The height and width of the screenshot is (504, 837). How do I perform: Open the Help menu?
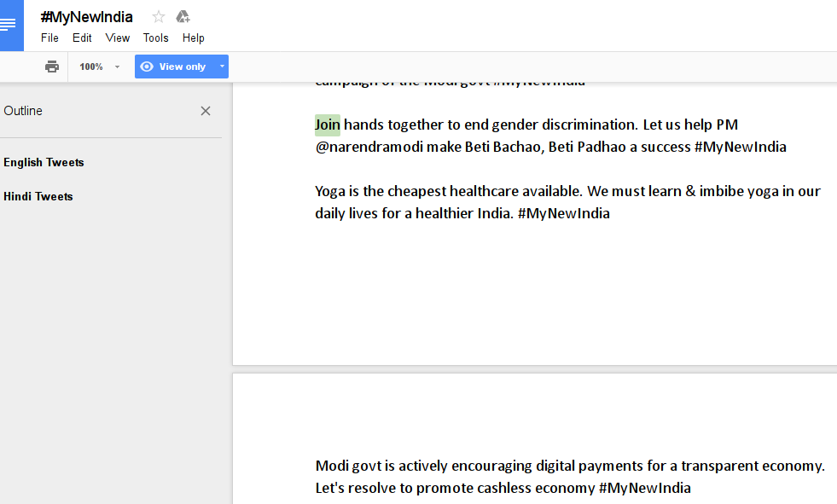tap(193, 38)
